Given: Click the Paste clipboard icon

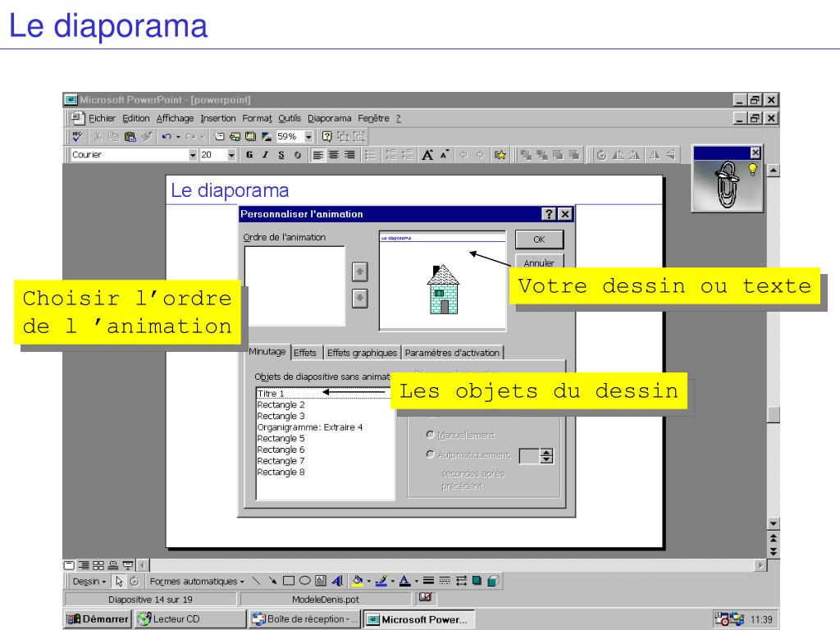Looking at the screenshot, I should 130,137.
